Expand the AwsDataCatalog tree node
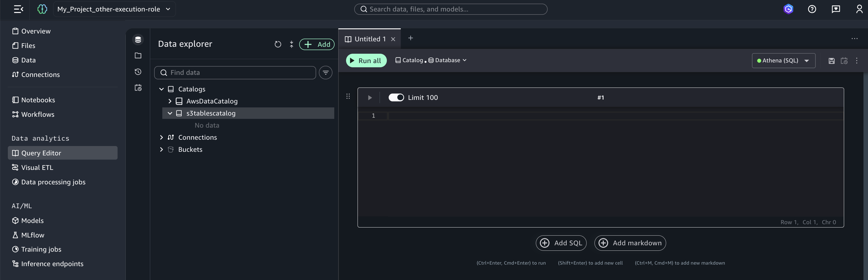Image resolution: width=868 pixels, height=280 pixels. (x=170, y=101)
